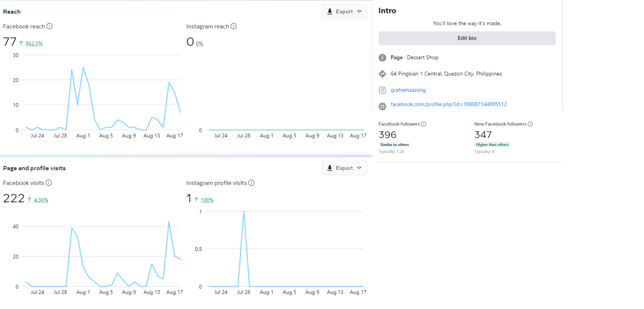Click Instagram profile visits info icon
The height and width of the screenshot is (309, 644).
[x=251, y=183]
